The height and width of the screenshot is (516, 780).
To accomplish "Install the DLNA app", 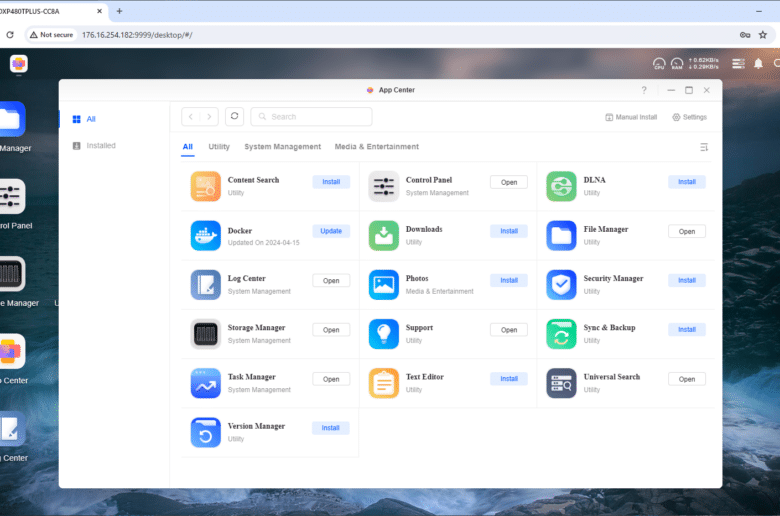I will [x=686, y=182].
